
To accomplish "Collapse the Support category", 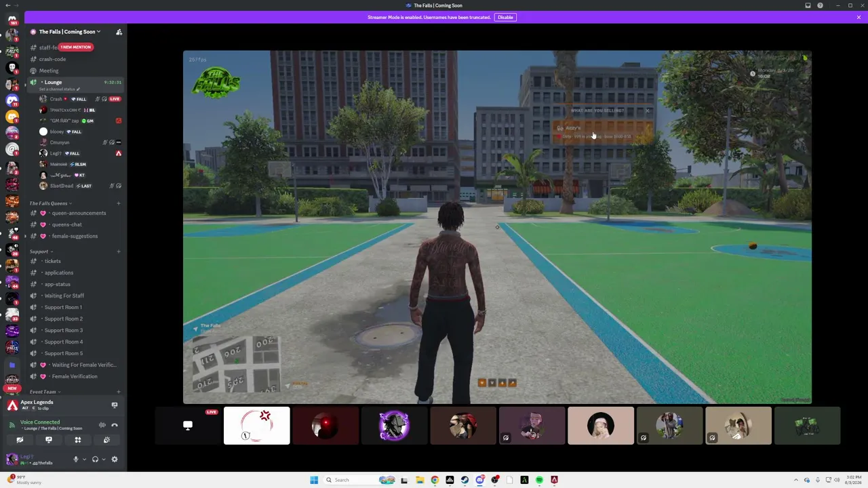I will [x=40, y=251].
